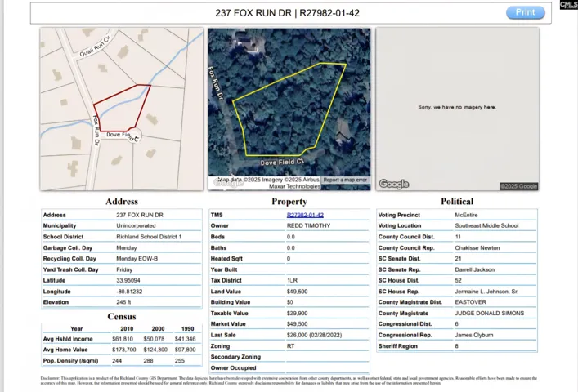Click the Secondary Zoning label
The width and height of the screenshot is (578, 392).
235,357
